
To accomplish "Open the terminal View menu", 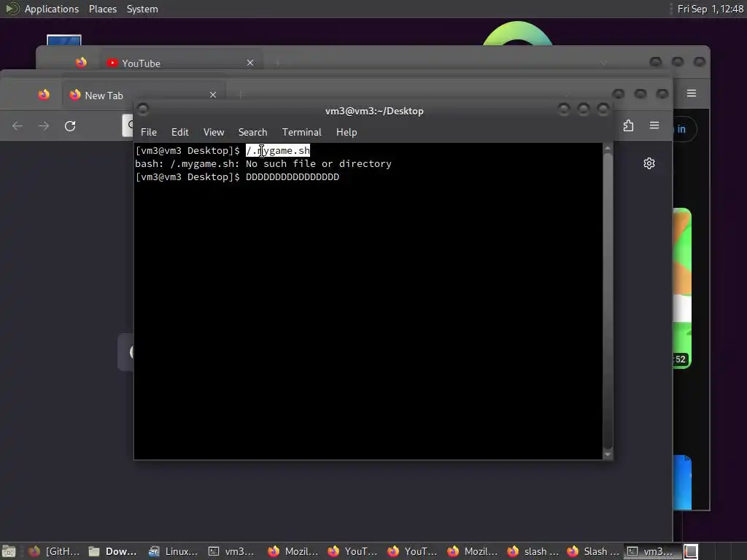I will [214, 133].
